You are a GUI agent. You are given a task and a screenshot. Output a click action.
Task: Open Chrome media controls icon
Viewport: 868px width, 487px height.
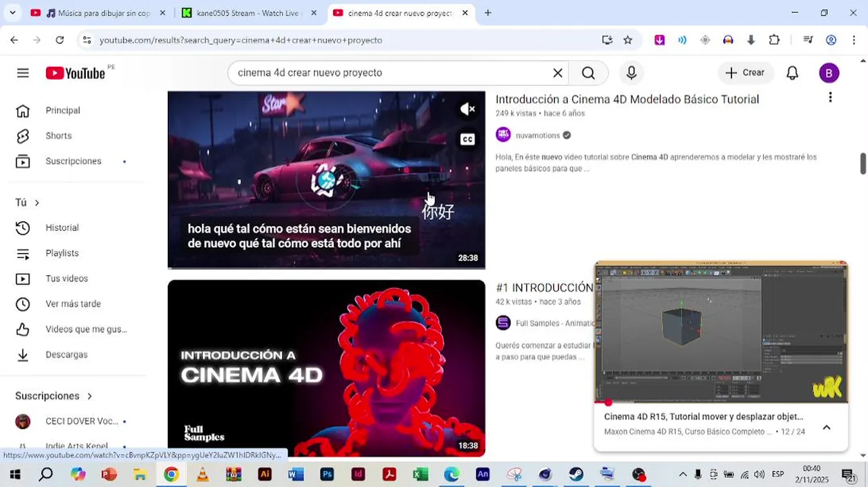click(808, 40)
